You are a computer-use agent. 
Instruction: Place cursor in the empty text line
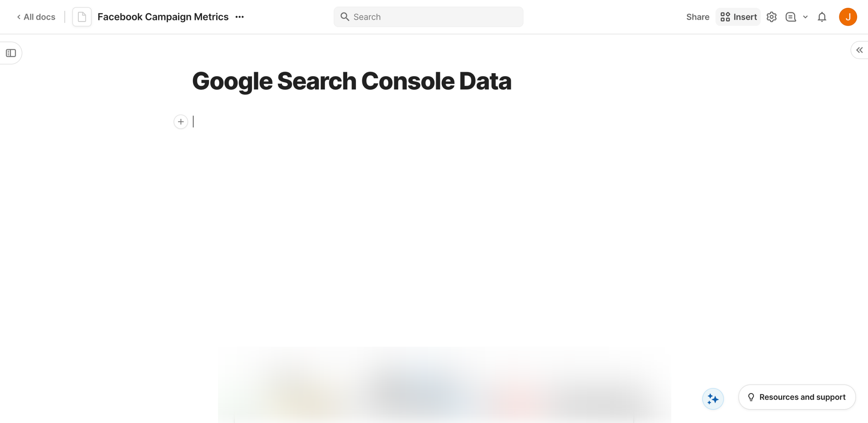click(305, 122)
